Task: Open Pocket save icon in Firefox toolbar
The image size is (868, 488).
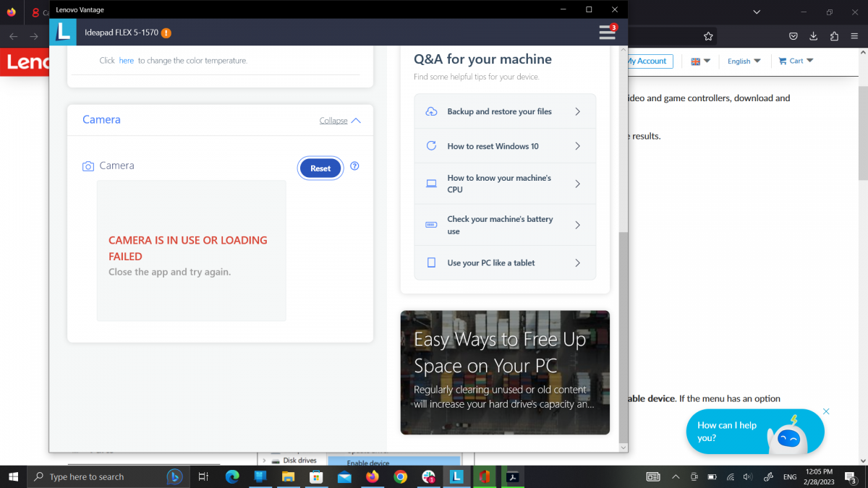Action: (793, 36)
